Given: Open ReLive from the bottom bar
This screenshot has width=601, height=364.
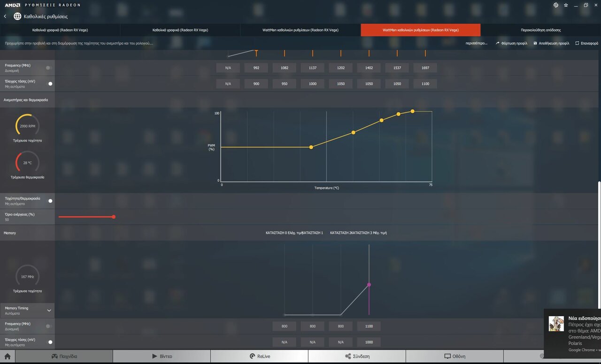Looking at the screenshot, I should tap(259, 356).
